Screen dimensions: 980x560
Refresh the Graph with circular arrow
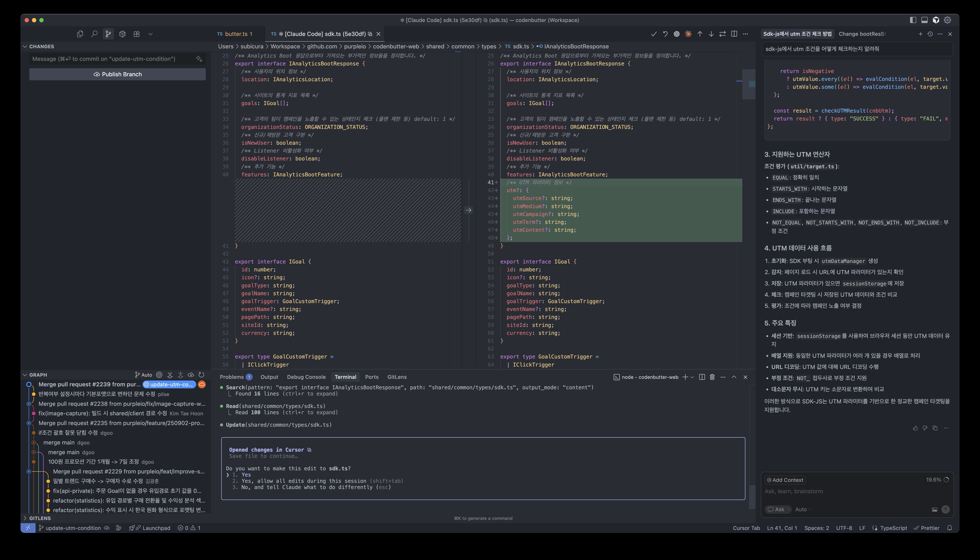coord(201,375)
